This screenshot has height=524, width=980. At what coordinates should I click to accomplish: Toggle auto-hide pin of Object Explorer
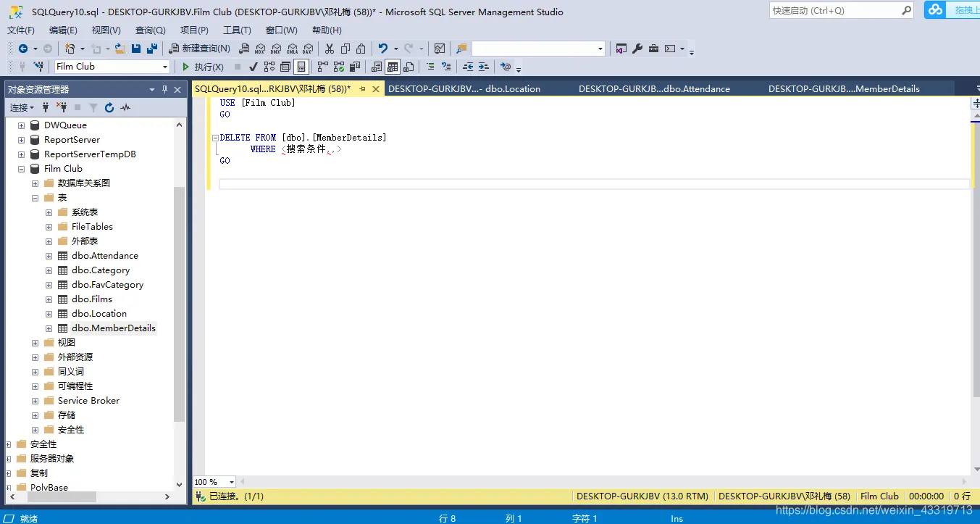coord(165,89)
